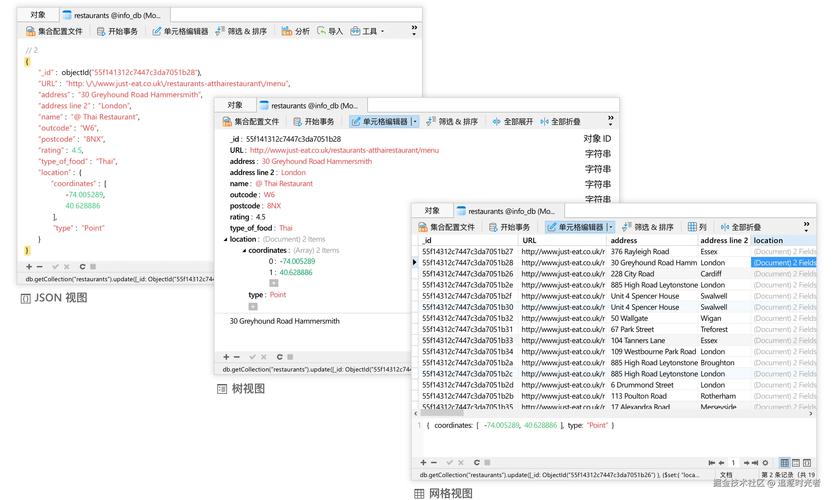The width and height of the screenshot is (833, 500).
Task: Click 全部展开 in the tree view toolbar
Action: (x=512, y=121)
